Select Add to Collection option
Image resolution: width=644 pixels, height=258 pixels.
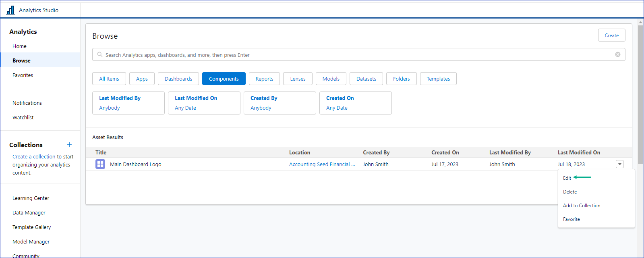(x=581, y=206)
